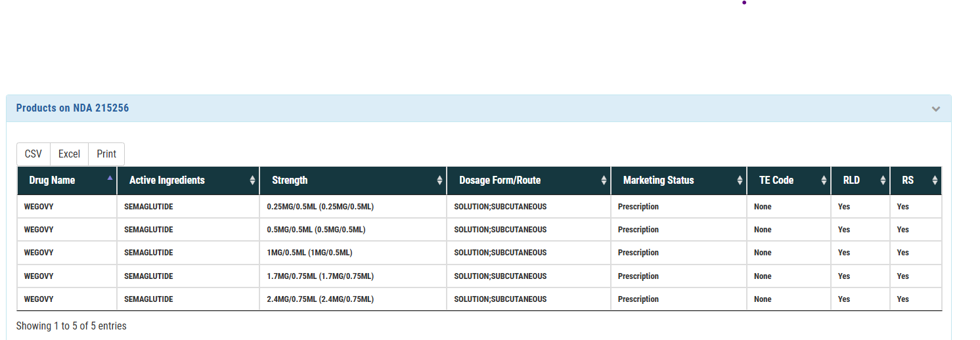Image resolution: width=980 pixels, height=340 pixels.
Task: Download table with Excel button
Action: 69,154
